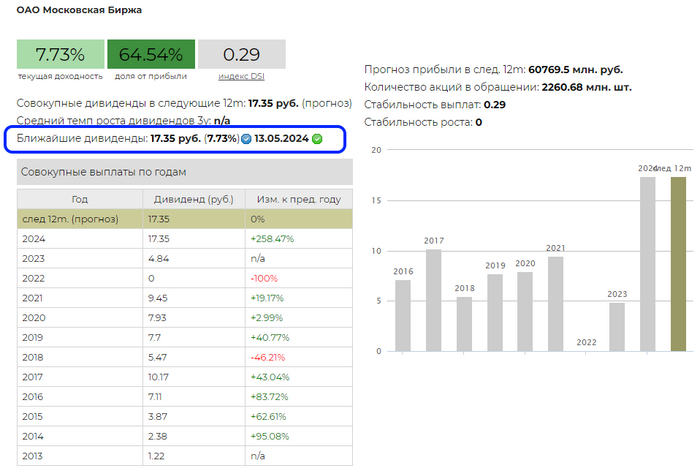Click the 2023 bar in the chart

[x=617, y=327]
